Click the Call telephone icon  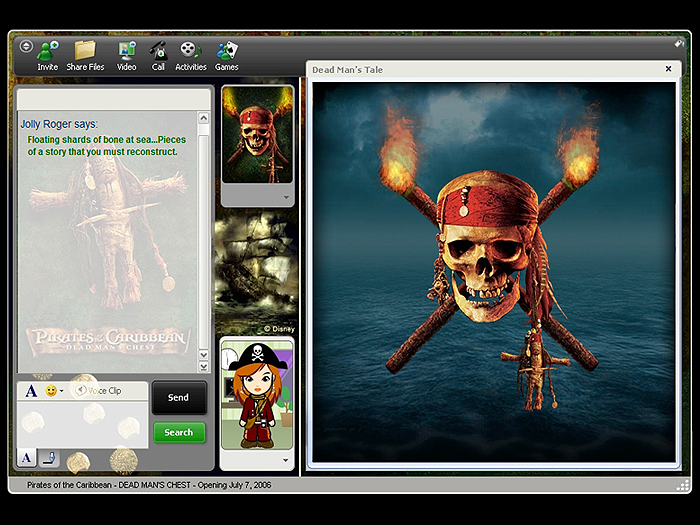tap(158, 50)
